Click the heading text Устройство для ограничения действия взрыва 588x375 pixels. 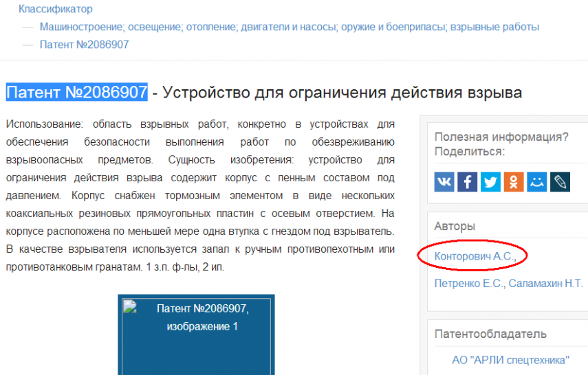(x=342, y=93)
